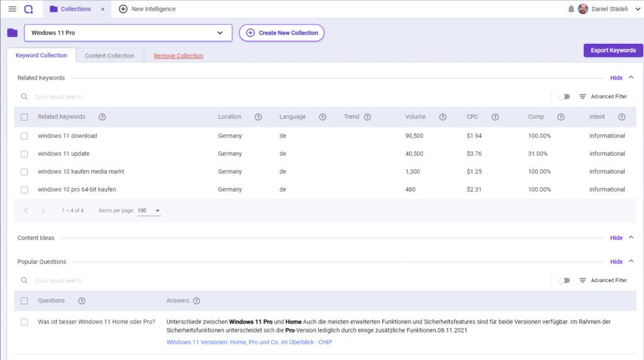The image size is (644, 360).
Task: Click the Daniel Städeli user name
Action: coord(609,9)
